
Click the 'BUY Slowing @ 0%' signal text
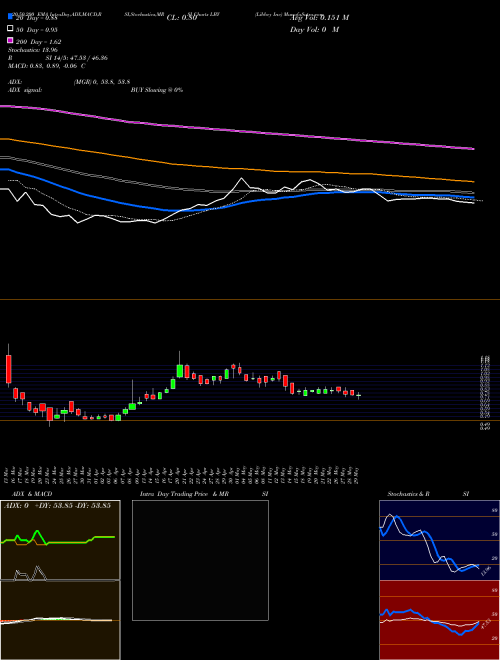(x=157, y=90)
